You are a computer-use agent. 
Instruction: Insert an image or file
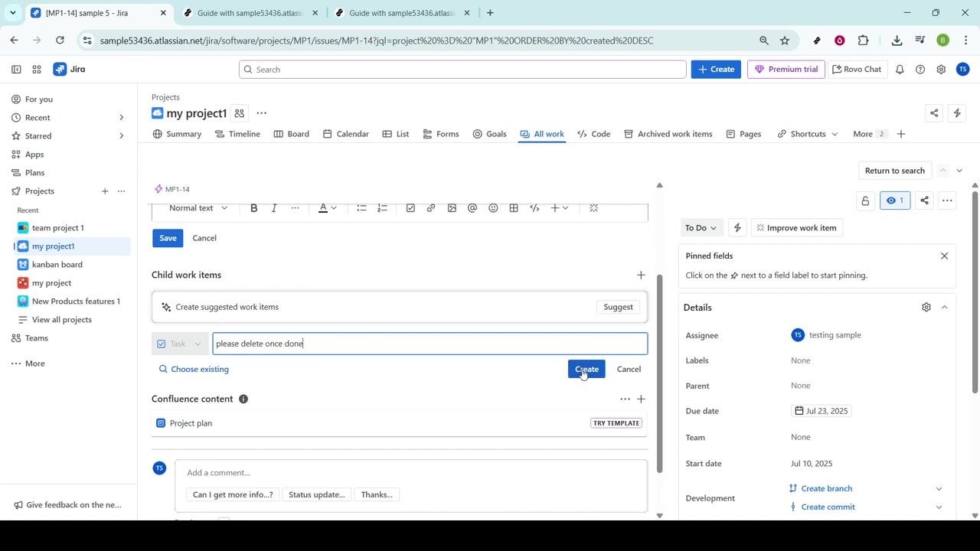[x=452, y=208]
